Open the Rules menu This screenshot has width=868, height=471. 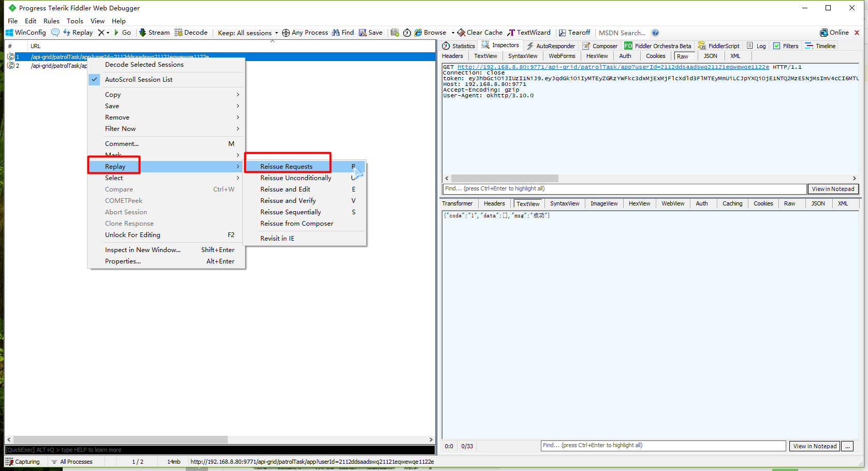[x=51, y=21]
